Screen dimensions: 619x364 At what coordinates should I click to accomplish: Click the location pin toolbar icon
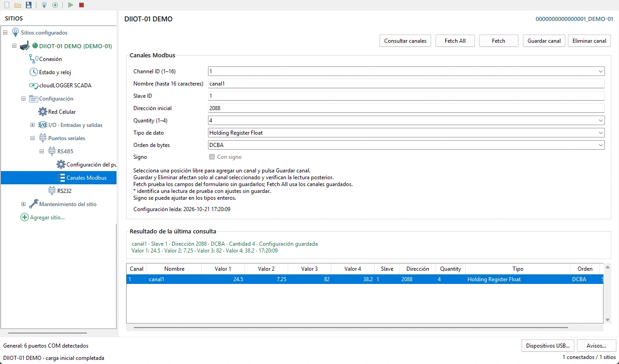click(44, 5)
